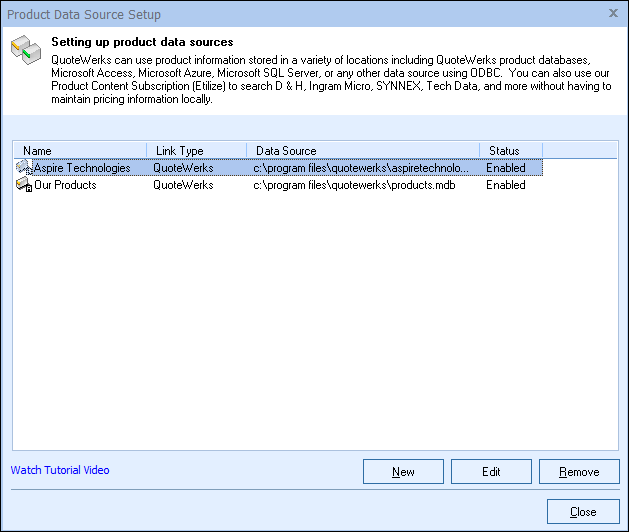Select the Our Products data source name

pyautogui.click(x=66, y=185)
